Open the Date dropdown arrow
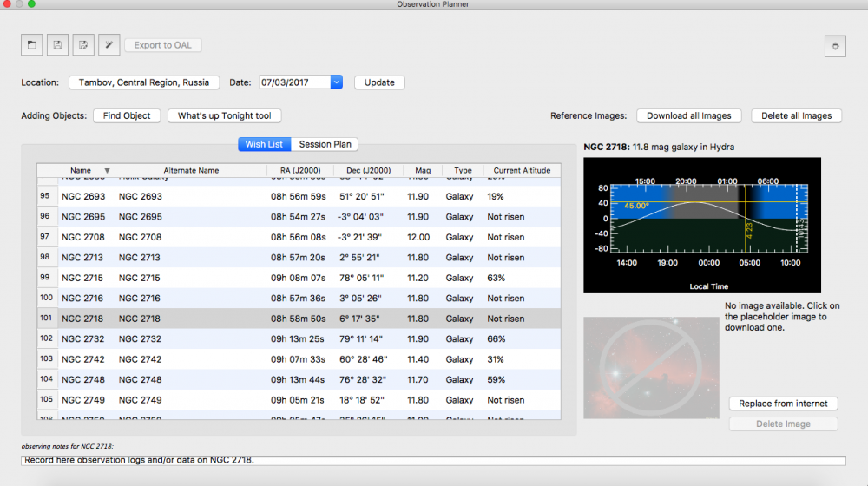The height and width of the screenshot is (486, 868). tap(336, 82)
